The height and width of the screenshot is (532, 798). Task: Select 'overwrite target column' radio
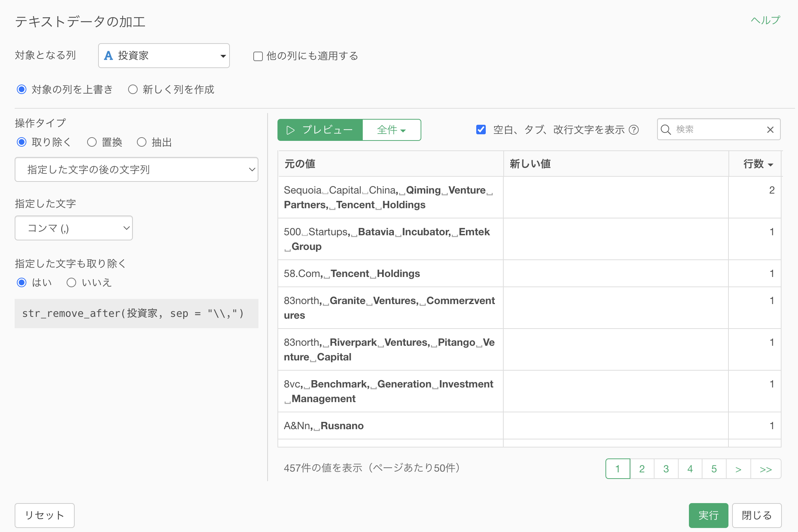(x=22, y=89)
